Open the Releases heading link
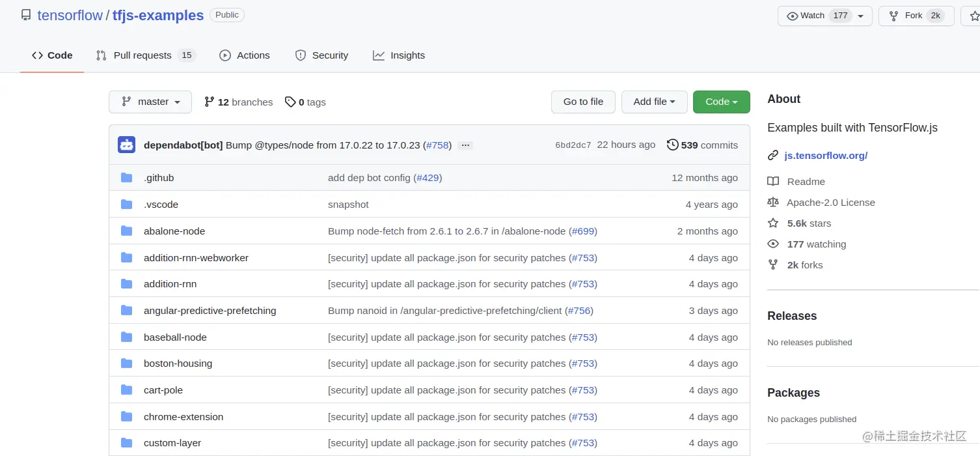This screenshot has width=980, height=456. (792, 316)
